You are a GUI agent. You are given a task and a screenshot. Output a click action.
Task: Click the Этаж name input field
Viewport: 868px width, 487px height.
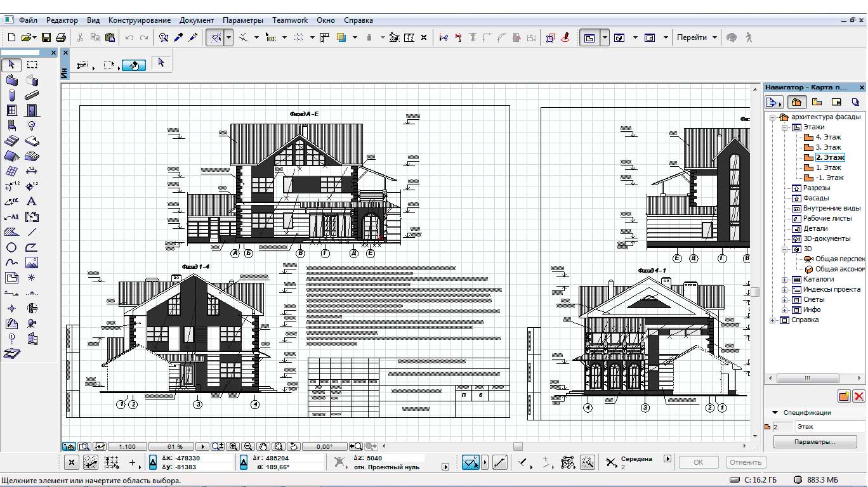click(830, 427)
